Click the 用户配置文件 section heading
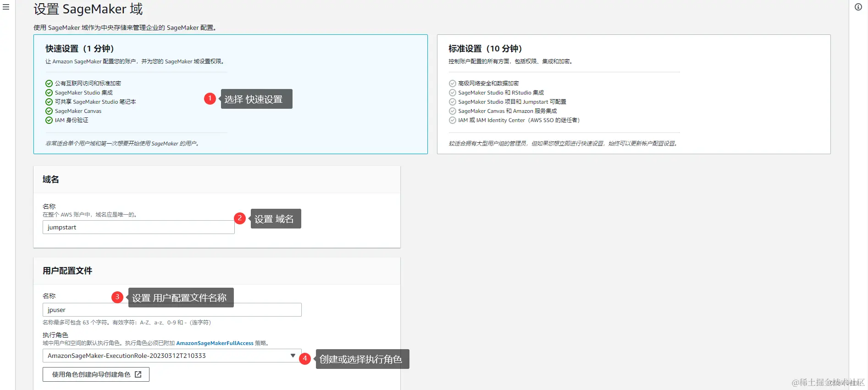Viewport: 868px width, 390px height. (67, 271)
